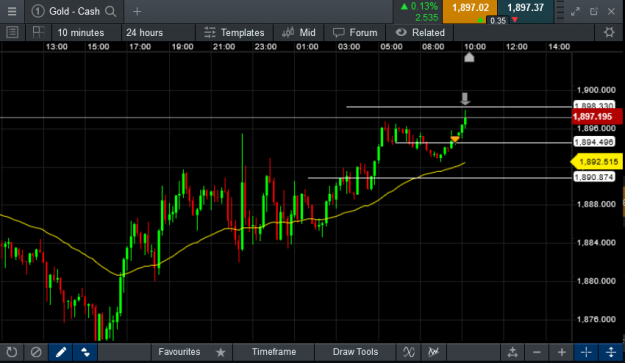Search for an instrument with magnifier icon
This screenshot has height=363, width=625.
[x=110, y=12]
